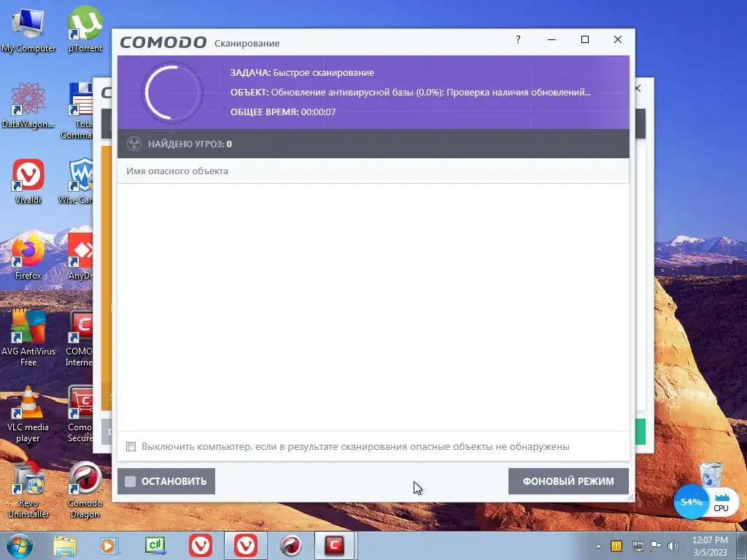This screenshot has height=560, width=747.
Task: Switch to first Vivaldi taskbar button
Action: 201,545
